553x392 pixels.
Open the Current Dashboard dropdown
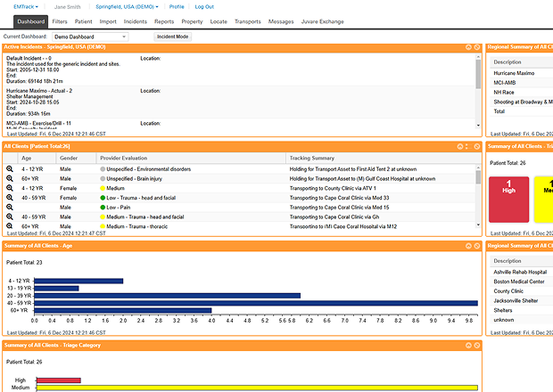click(91, 37)
